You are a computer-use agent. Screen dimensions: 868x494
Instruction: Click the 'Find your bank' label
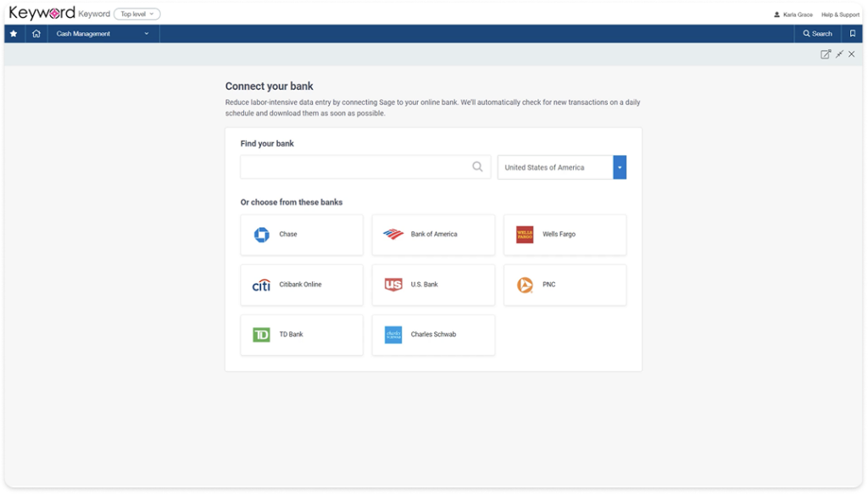267,144
